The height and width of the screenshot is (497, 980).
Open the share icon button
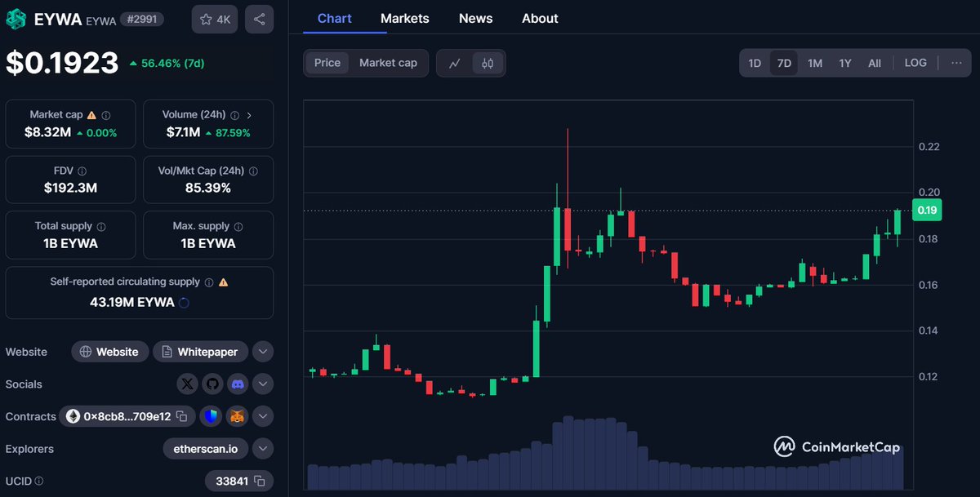pyautogui.click(x=259, y=19)
